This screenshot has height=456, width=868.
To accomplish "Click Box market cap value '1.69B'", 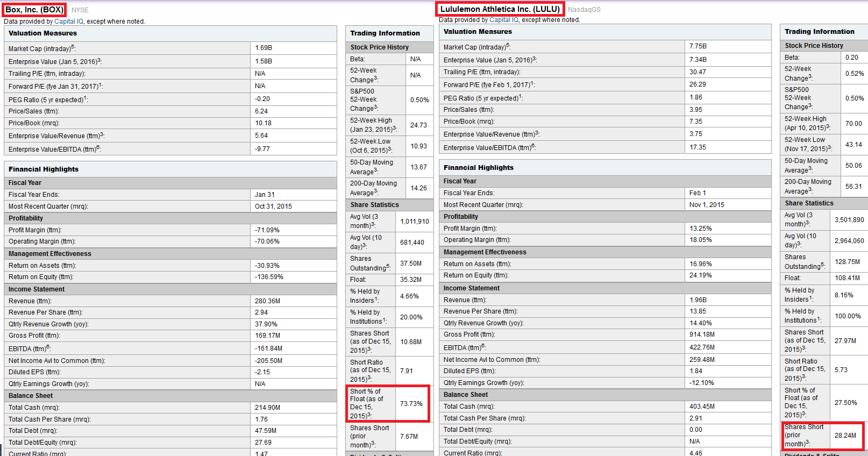I will click(264, 48).
